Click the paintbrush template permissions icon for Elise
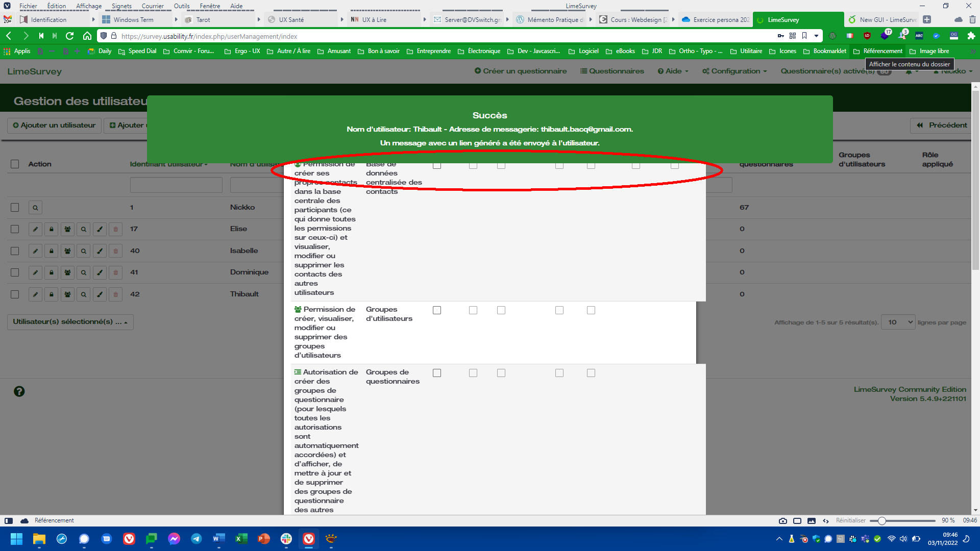This screenshot has width=980, height=551. 100,229
